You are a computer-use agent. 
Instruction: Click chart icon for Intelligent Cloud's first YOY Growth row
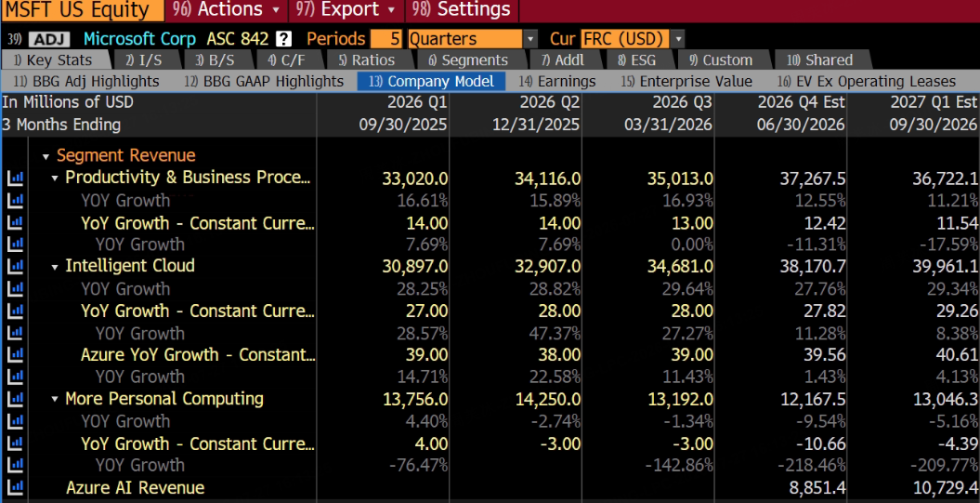click(x=15, y=289)
